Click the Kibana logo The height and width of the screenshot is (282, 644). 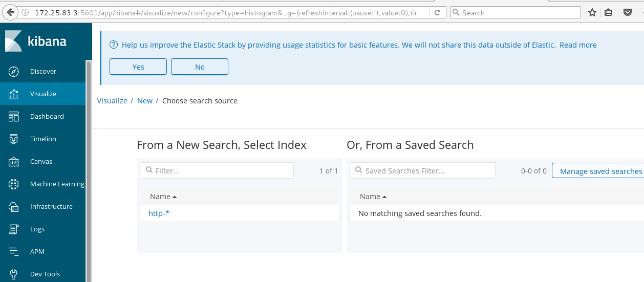click(x=36, y=41)
